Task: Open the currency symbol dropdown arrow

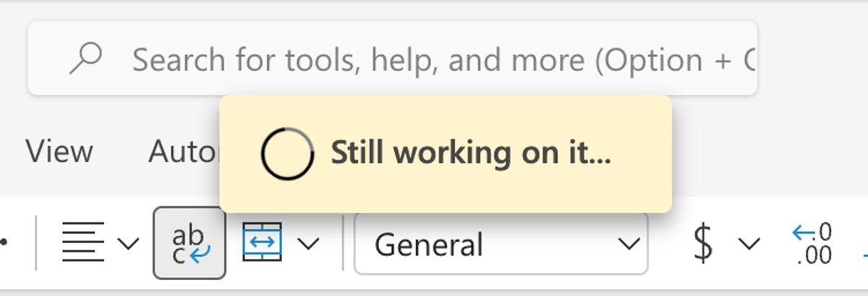Action: coord(749,244)
